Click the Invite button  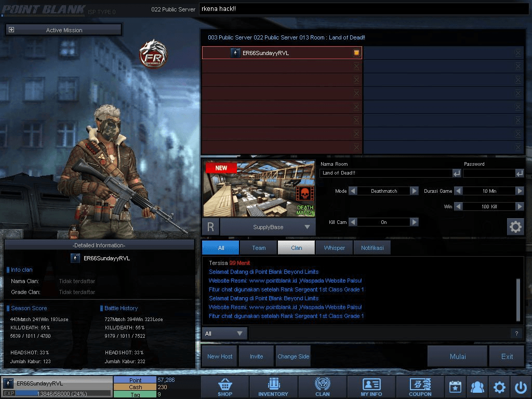pos(257,356)
